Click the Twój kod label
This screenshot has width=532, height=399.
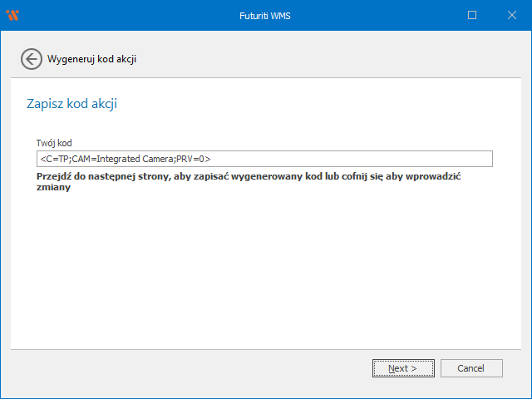pos(54,143)
